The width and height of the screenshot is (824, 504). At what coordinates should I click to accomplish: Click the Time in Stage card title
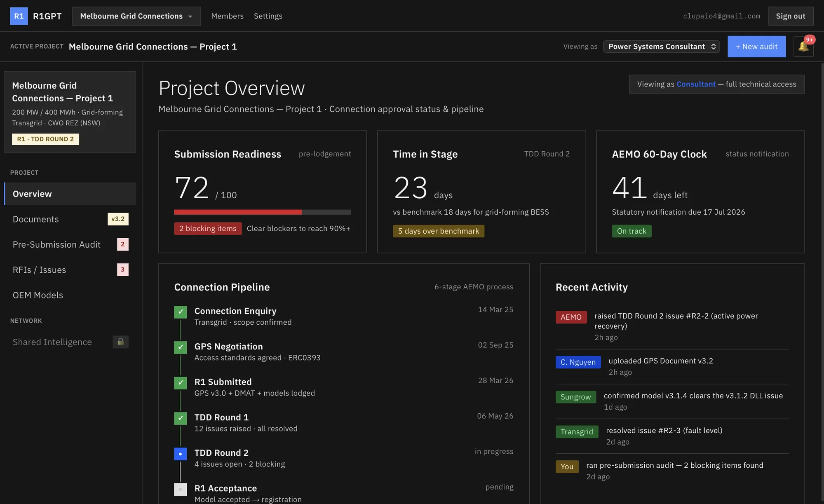(425, 154)
